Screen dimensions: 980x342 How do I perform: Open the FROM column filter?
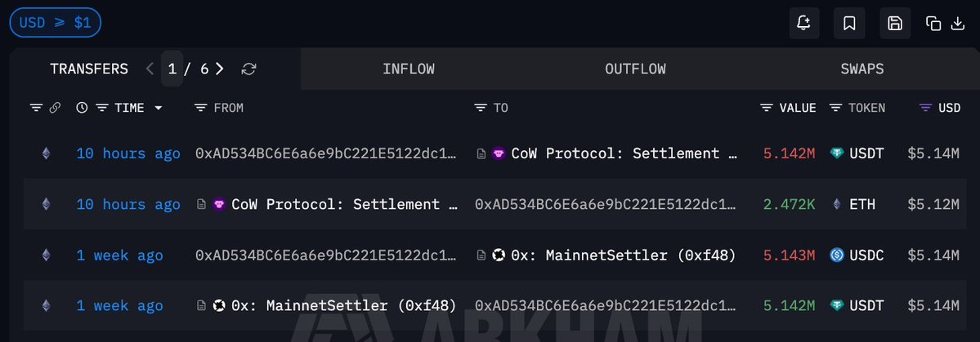[201, 108]
